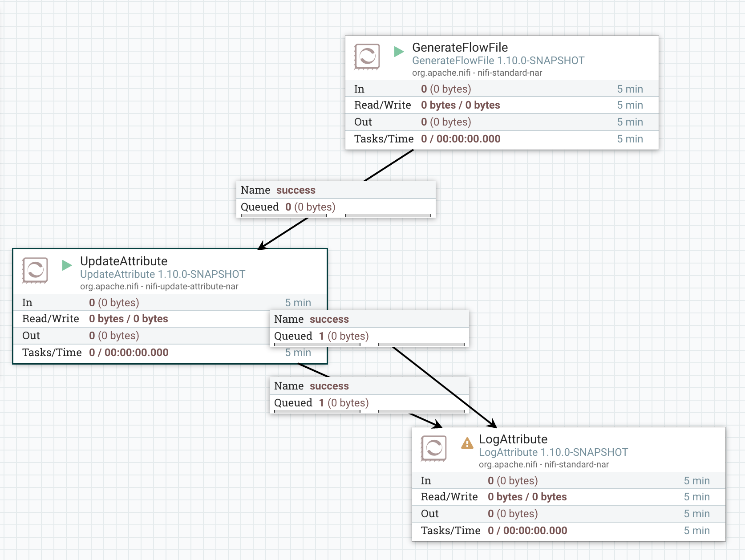Click the UpdateAttribute 1.10.0-SNAPSHOT version text

click(162, 274)
